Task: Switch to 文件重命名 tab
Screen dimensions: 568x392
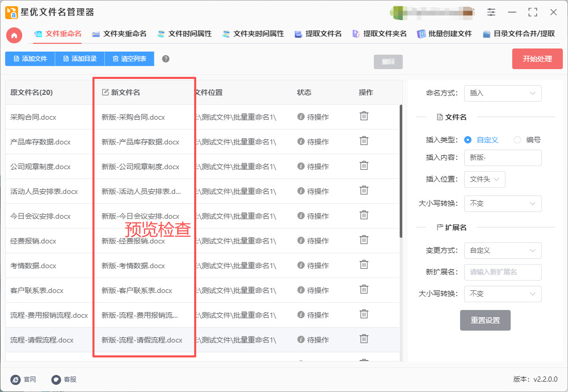Action: tap(58, 34)
